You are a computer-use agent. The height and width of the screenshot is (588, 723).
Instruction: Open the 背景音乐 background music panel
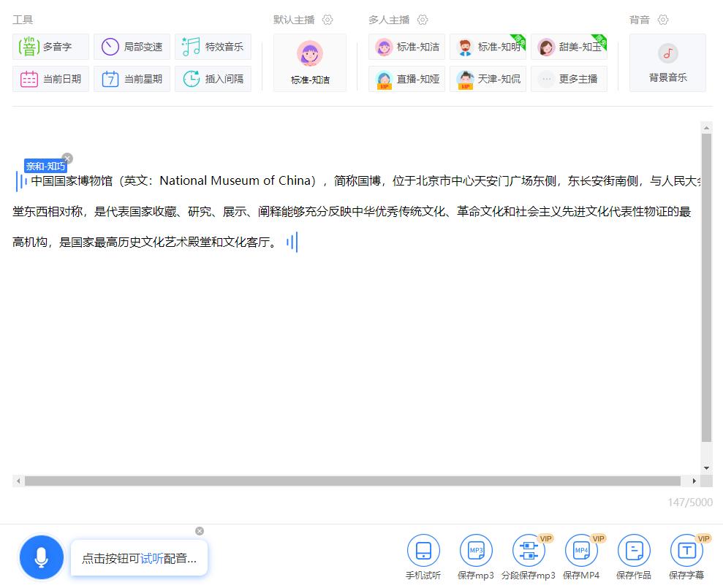667,62
